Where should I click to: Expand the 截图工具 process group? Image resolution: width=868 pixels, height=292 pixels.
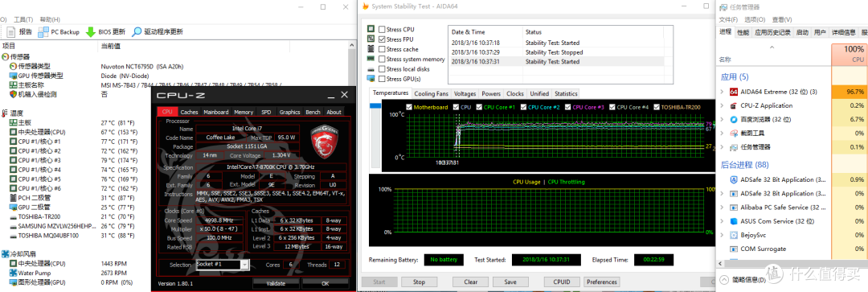[722, 133]
